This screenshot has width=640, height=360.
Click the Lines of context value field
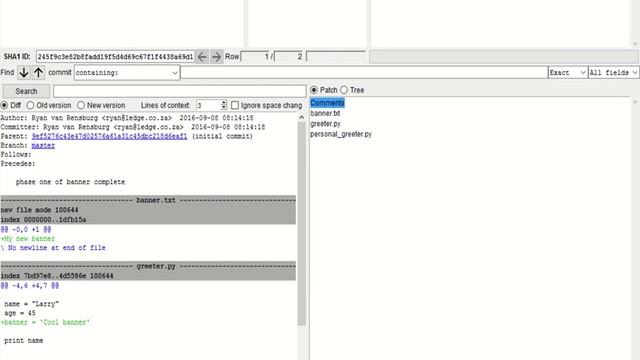(x=208, y=105)
